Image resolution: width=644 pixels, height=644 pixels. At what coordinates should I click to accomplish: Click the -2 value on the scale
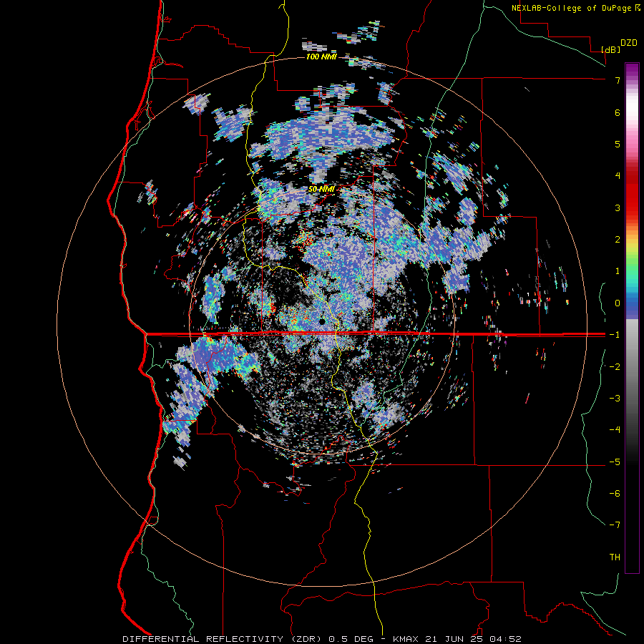[615, 367]
